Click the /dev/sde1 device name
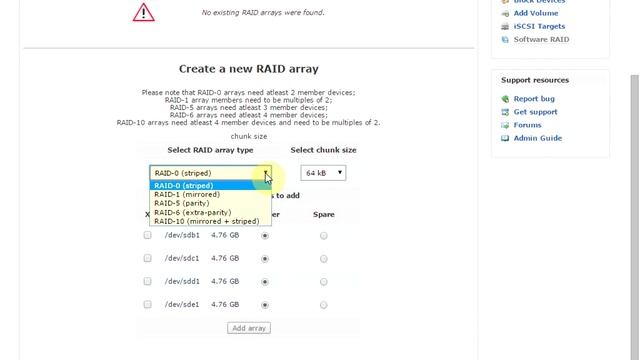This screenshot has height=360, width=640. tap(182, 304)
